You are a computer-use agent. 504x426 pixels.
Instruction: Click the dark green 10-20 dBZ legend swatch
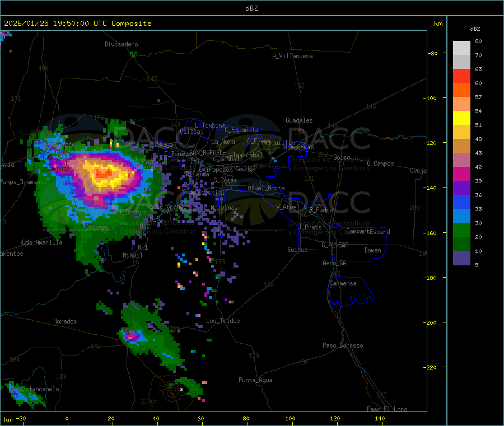click(461, 244)
